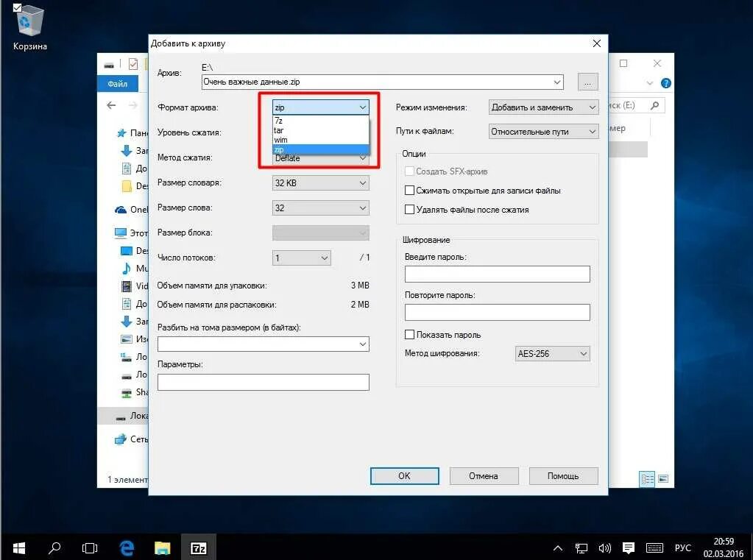The width and height of the screenshot is (753, 560).
Task: Open Пути к файлам dropdown
Action: point(544,132)
